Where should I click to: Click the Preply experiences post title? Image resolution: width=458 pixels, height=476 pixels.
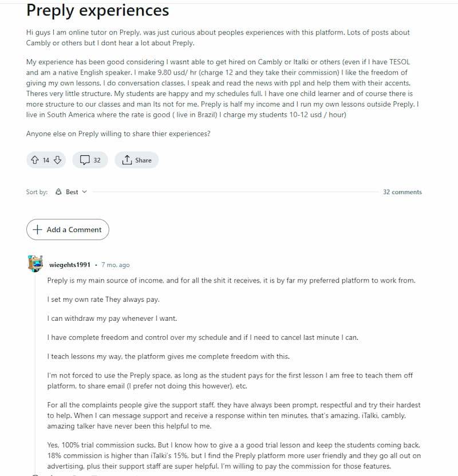coord(98,10)
